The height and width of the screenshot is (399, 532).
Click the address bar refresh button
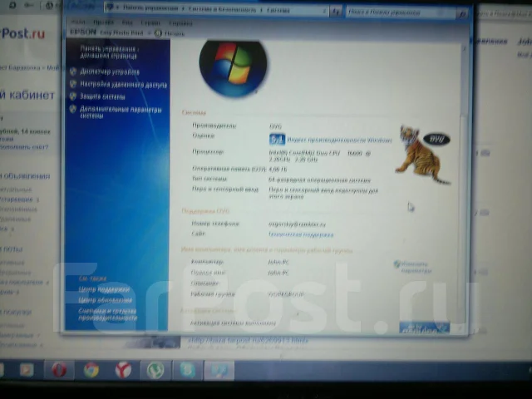click(336, 12)
